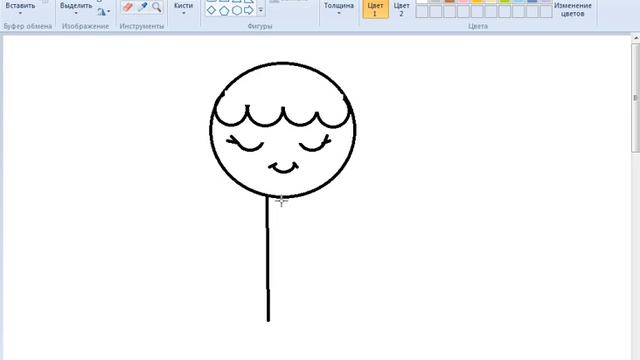640x360 pixels.
Task: Click the first empty custom color slot
Action: click(x=422, y=11)
